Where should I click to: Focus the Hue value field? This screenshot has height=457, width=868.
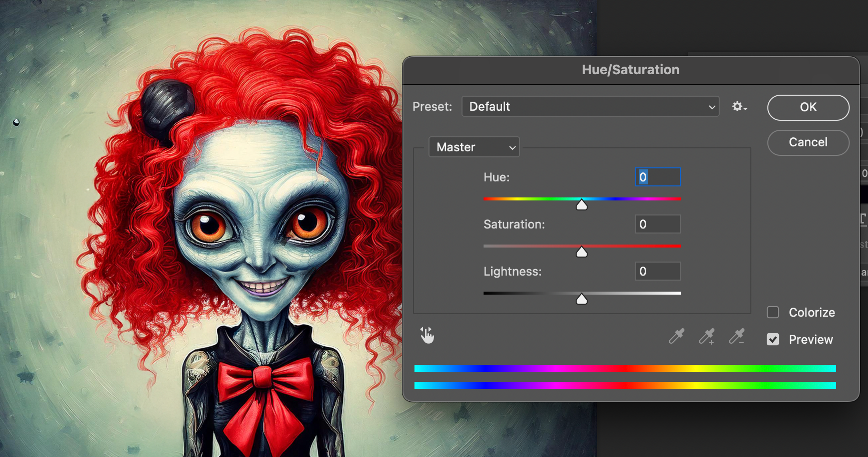coord(658,177)
